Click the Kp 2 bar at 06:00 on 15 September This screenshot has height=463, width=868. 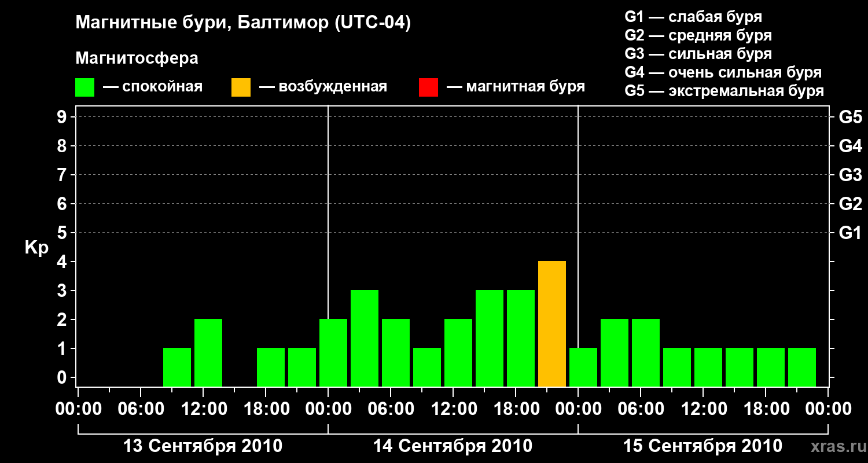(x=646, y=353)
